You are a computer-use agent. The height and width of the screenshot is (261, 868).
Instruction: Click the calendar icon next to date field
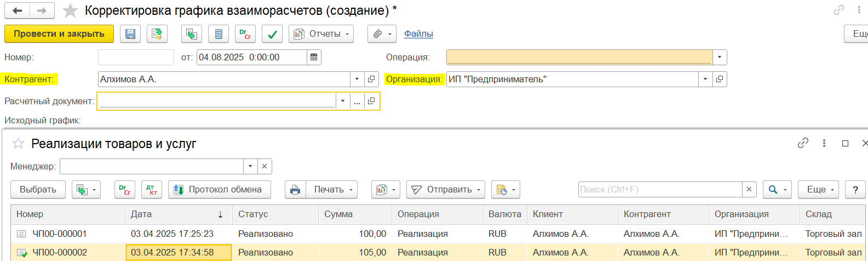[314, 57]
